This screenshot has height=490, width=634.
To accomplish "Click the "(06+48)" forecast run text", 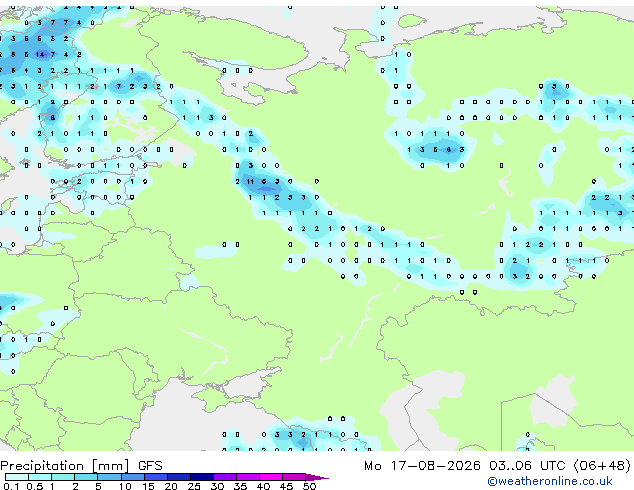I will click(602, 466).
